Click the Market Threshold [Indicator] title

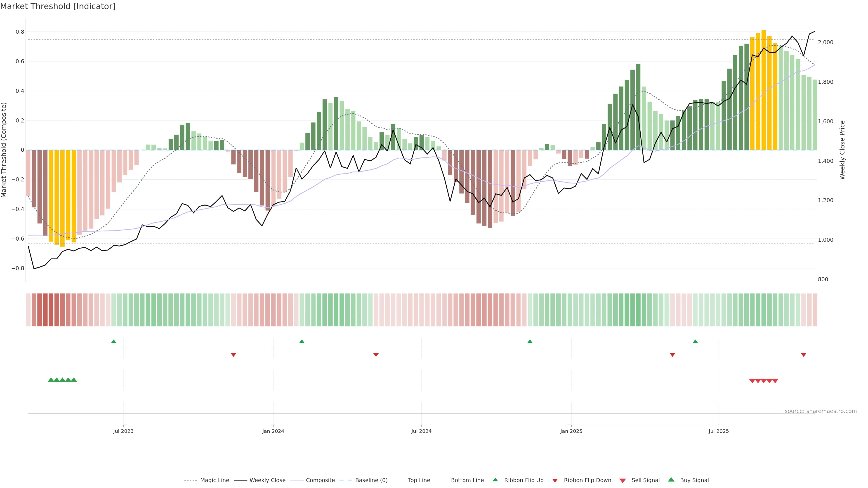point(58,6)
